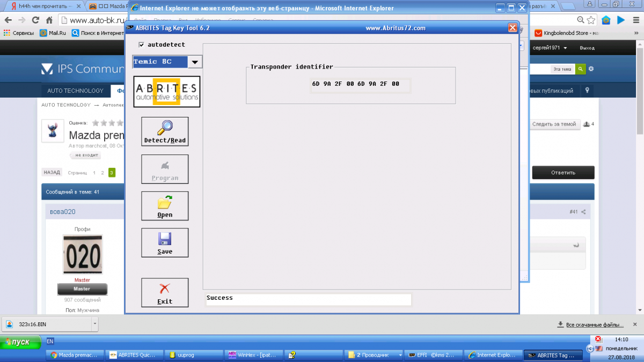Click the red X system tray icon

(599, 339)
